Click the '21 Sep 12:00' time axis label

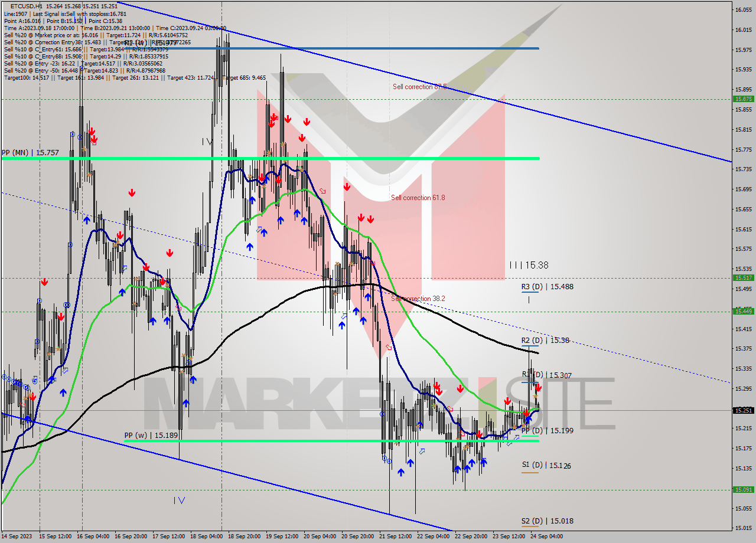(x=396, y=537)
